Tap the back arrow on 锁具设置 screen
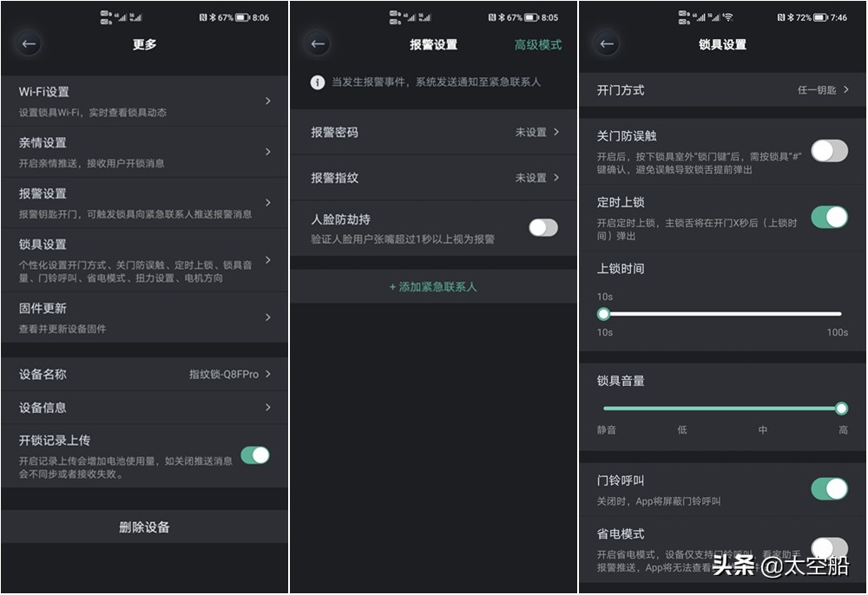Screen dimensions: 868x595 tap(607, 43)
